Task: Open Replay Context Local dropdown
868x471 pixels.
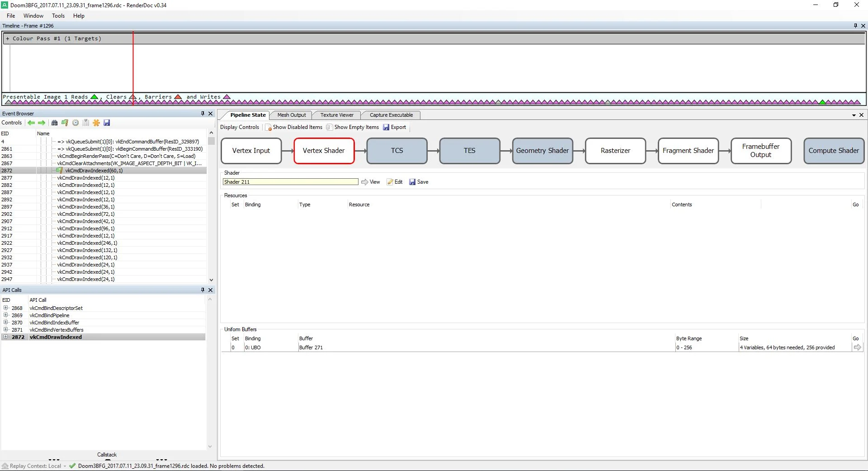Action: point(65,466)
